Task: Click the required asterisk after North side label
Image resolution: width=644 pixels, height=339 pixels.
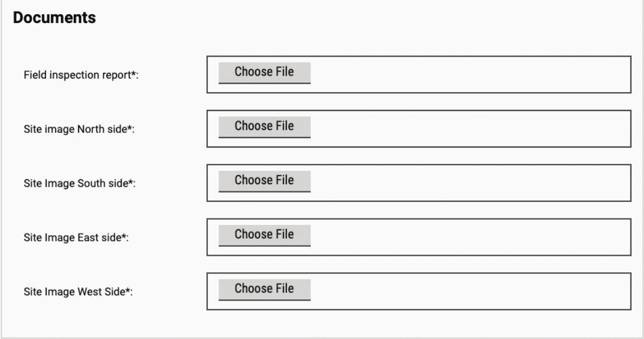Action: tap(131, 129)
